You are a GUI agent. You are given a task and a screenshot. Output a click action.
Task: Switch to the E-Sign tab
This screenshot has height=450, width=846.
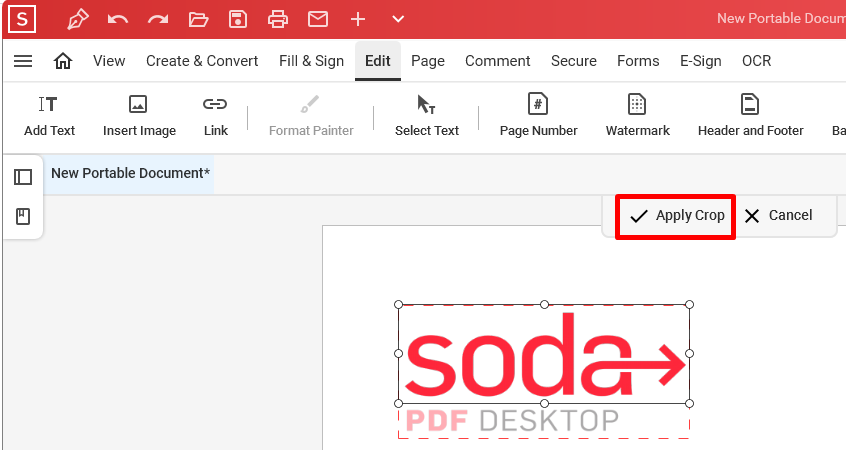[700, 61]
